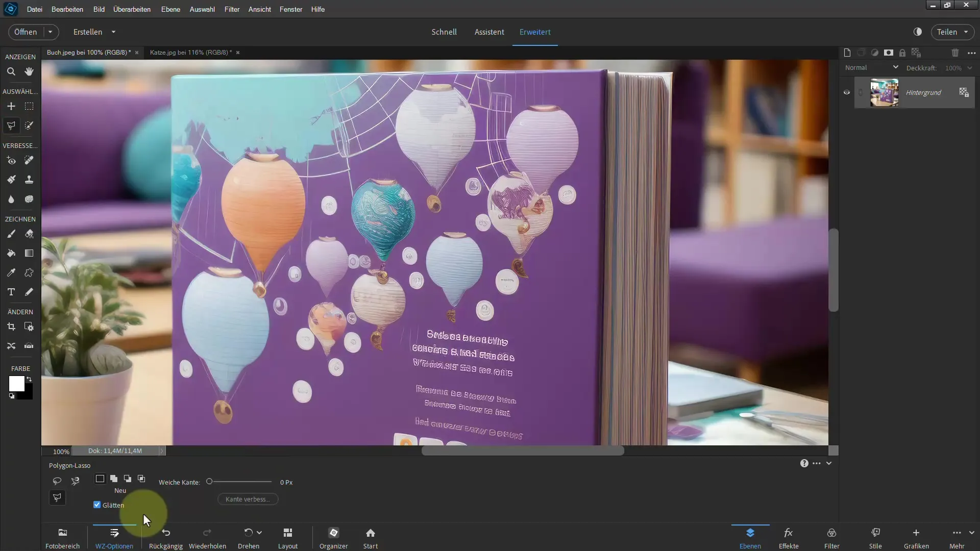Select the Clone Stamp tool
Viewport: 980px width, 551px height.
[29, 180]
